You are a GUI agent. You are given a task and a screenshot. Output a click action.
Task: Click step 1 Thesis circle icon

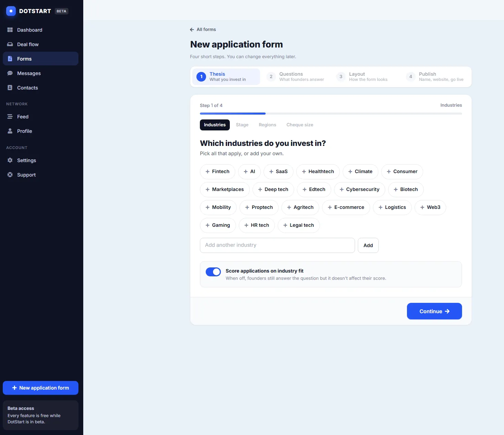pyautogui.click(x=201, y=77)
